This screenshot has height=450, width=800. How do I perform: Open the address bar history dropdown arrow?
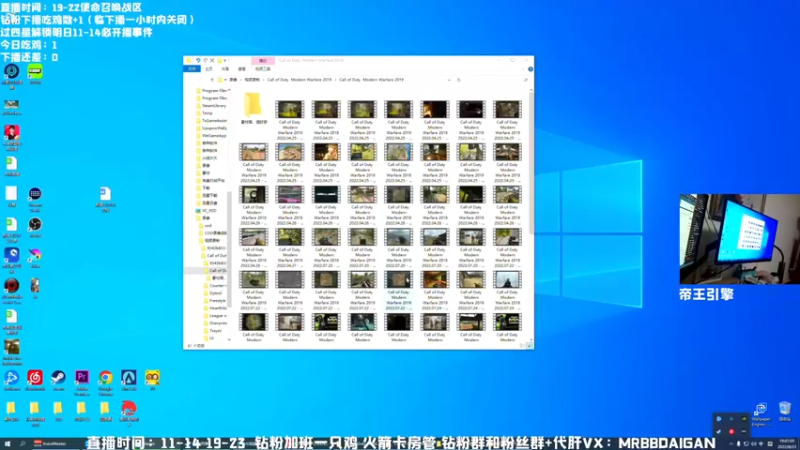pyautogui.click(x=449, y=80)
